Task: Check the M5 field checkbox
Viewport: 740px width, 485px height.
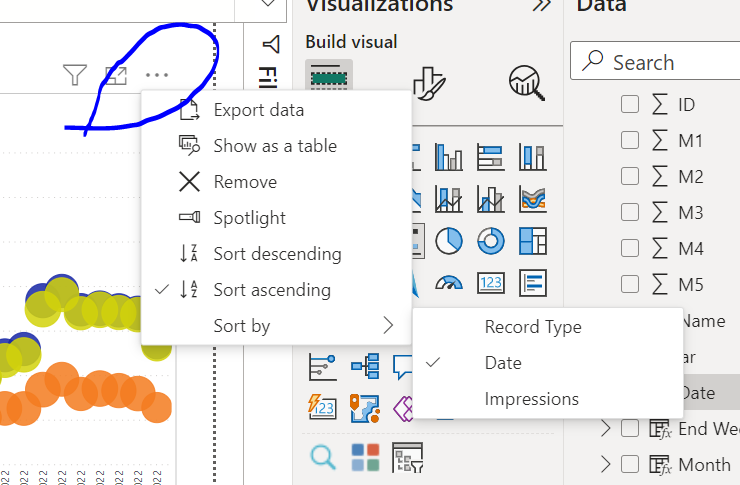Action: pyautogui.click(x=630, y=284)
